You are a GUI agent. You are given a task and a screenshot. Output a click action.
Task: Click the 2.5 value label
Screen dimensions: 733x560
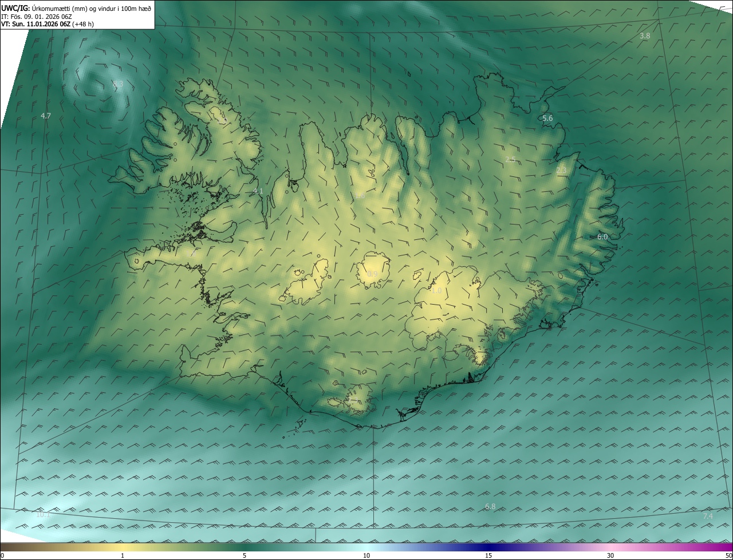(511, 159)
